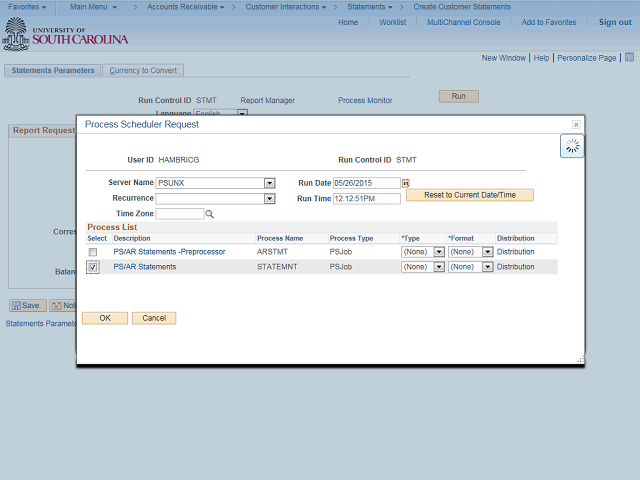Click into the Run Date field

(367, 183)
